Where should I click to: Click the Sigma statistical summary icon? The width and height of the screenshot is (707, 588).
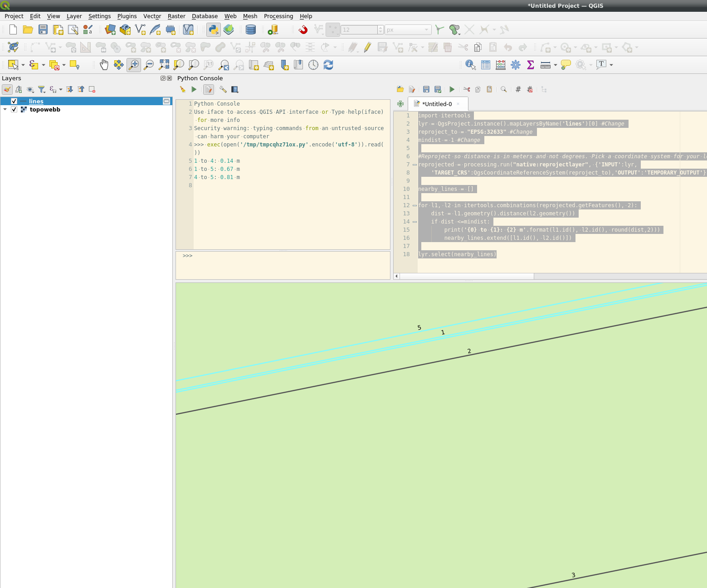(531, 65)
